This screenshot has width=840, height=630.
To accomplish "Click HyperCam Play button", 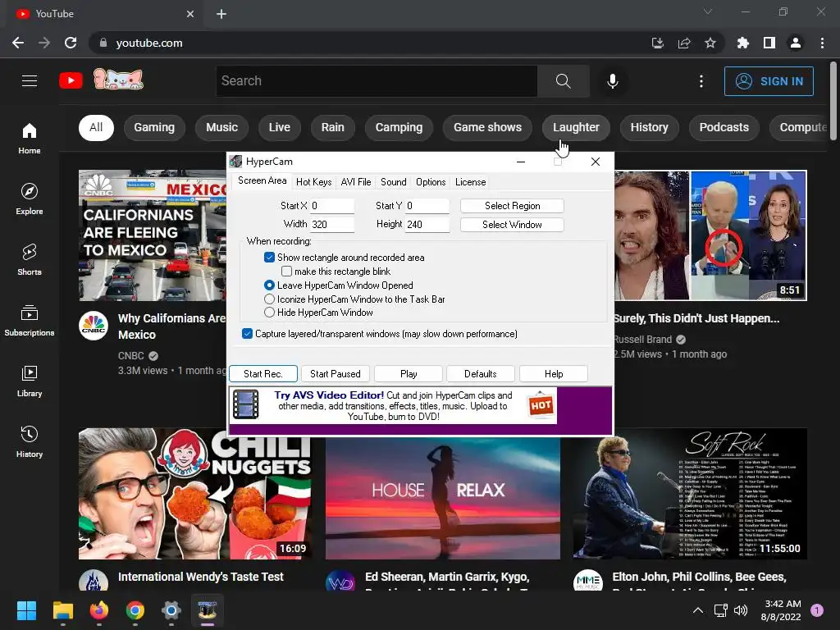I will click(x=409, y=374).
